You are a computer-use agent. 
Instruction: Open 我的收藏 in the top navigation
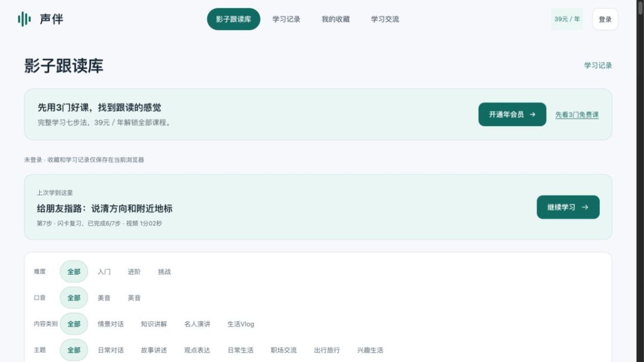coord(335,19)
